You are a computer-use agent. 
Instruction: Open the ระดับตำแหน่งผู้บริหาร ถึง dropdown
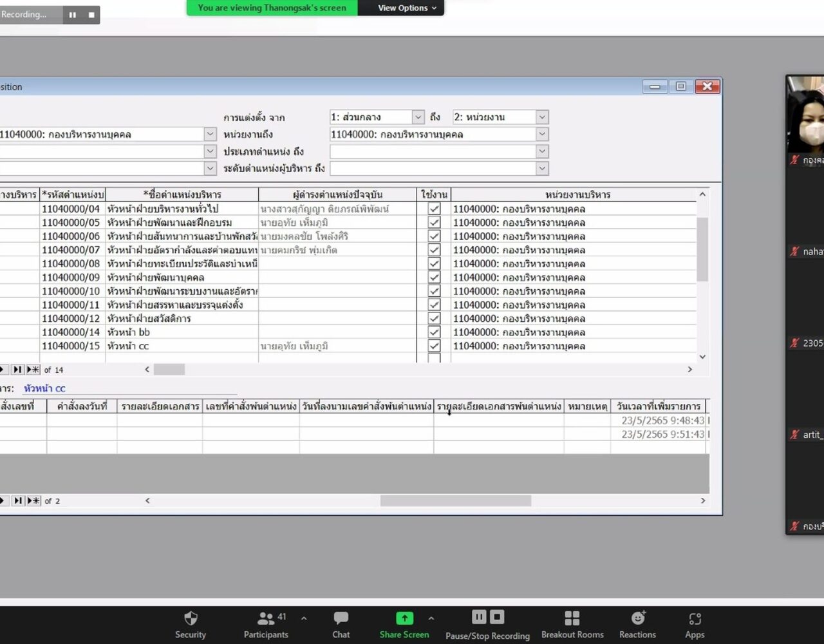pos(542,168)
